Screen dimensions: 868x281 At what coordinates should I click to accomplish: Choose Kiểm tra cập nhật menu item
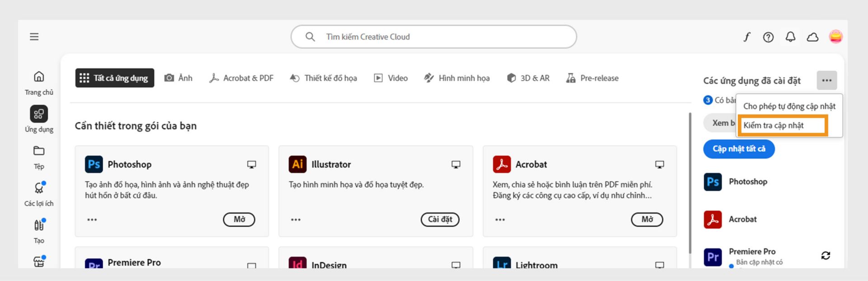(783, 125)
